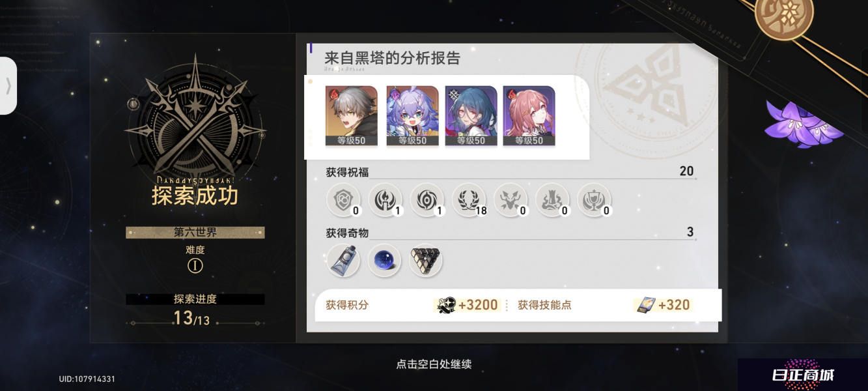Open the laurel wreath blessing with 18
The height and width of the screenshot is (391, 868).
[469, 199]
